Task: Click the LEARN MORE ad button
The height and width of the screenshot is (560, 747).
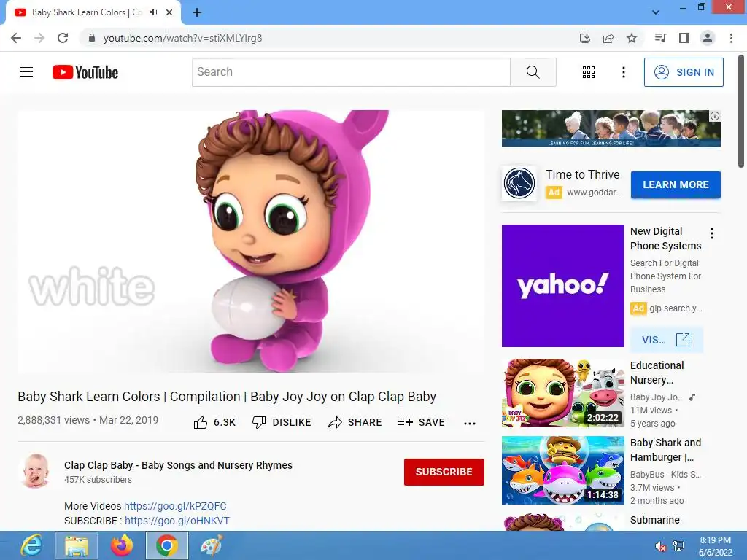Action: [x=676, y=184]
